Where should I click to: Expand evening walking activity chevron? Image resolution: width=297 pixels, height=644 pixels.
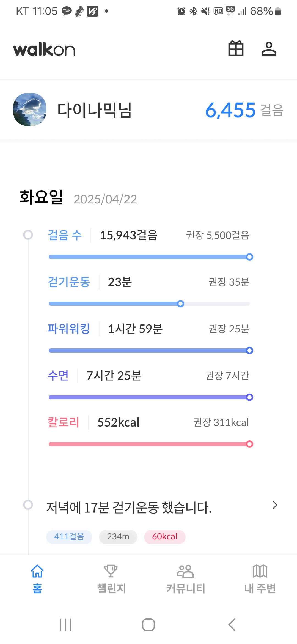point(275,505)
